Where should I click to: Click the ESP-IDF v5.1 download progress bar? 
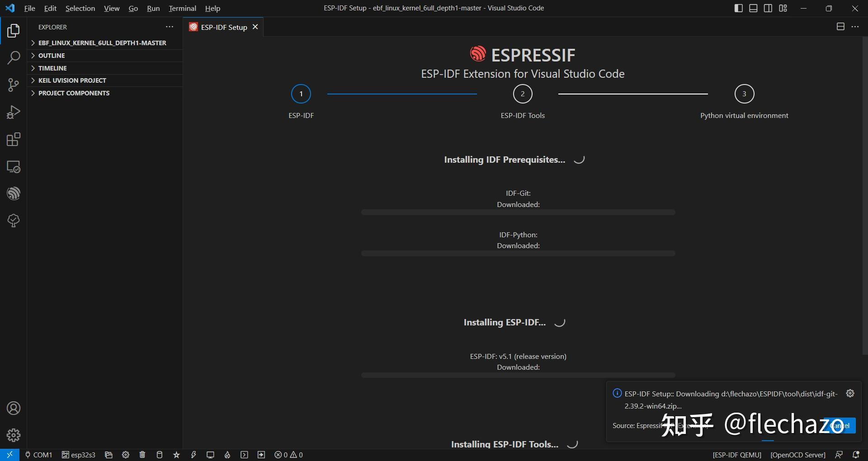point(518,375)
